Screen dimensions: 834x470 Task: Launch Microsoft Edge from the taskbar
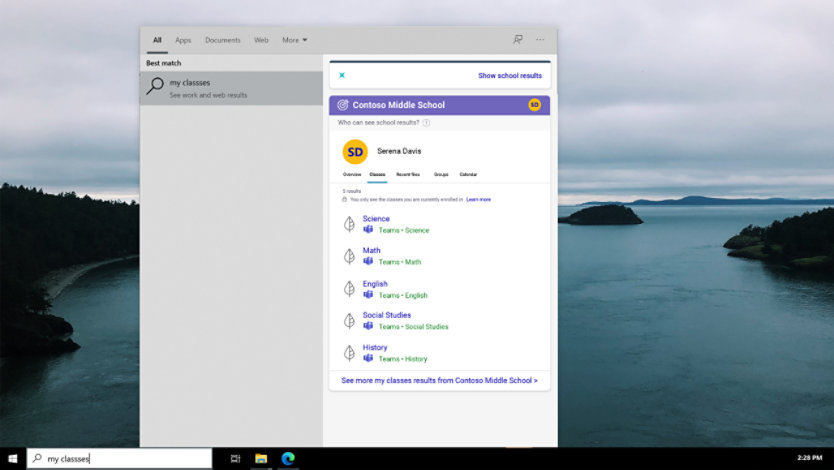[288, 458]
